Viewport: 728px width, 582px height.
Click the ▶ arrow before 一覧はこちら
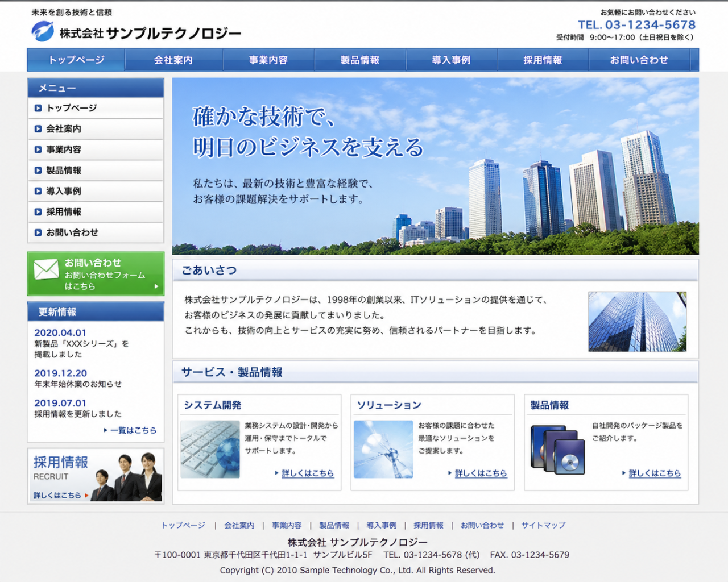[x=105, y=430]
